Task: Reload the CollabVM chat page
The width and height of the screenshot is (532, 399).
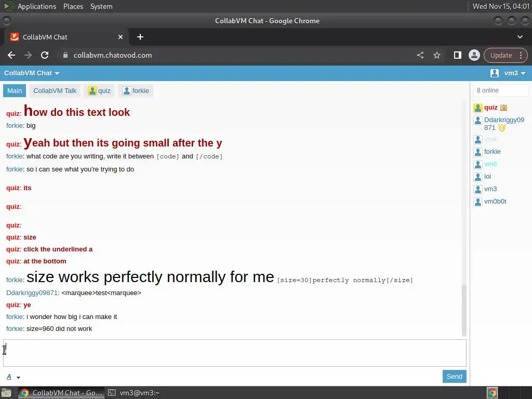Action: (x=45, y=55)
